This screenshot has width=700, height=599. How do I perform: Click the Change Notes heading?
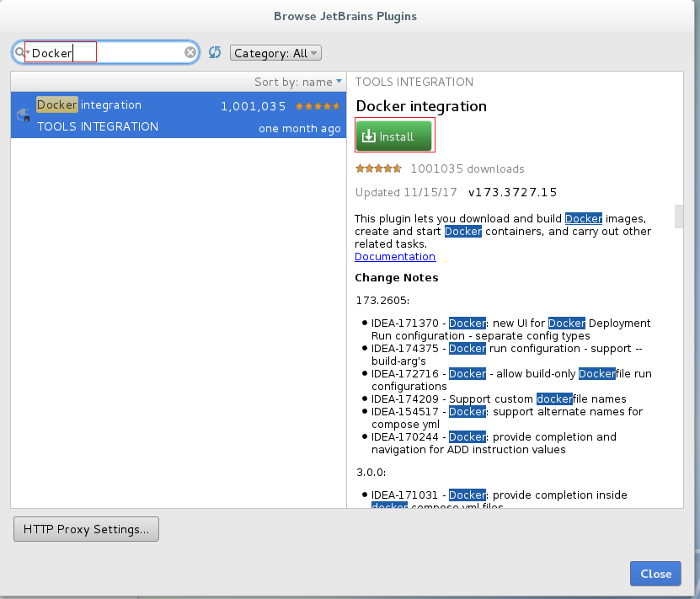pos(397,278)
